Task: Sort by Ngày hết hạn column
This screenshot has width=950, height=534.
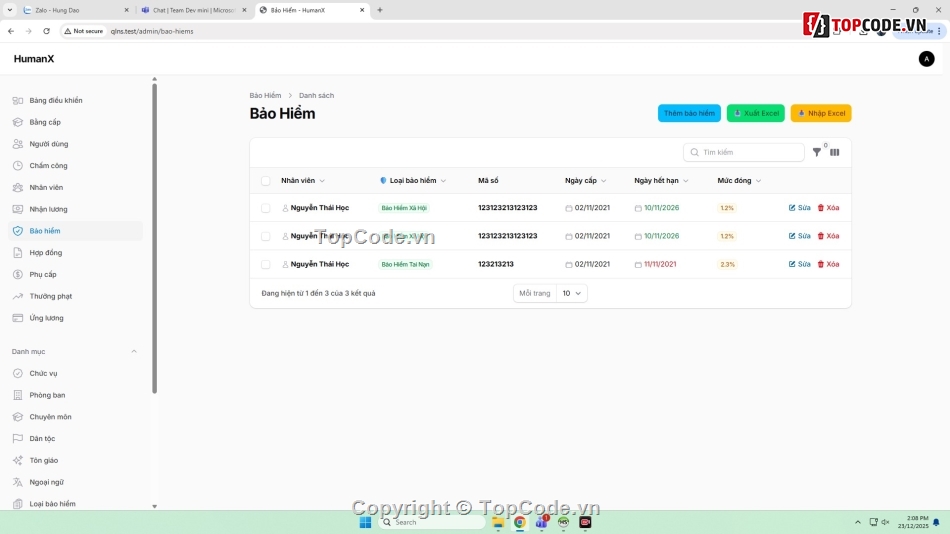Action: coord(661,181)
